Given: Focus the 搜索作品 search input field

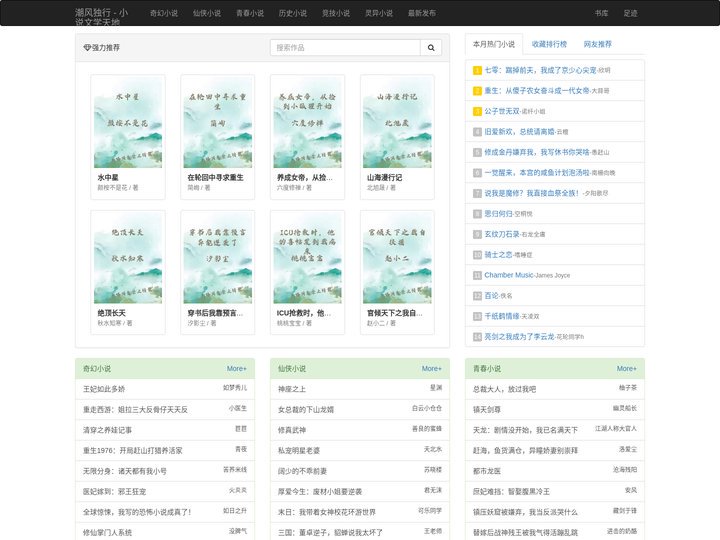Looking at the screenshot, I should [345, 47].
